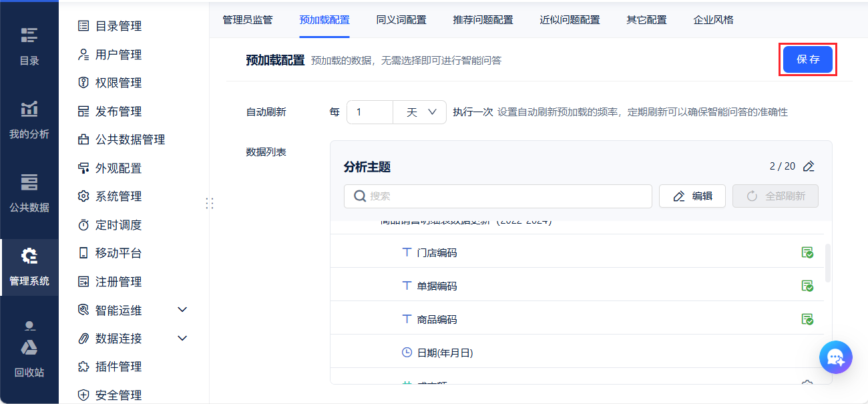Open 用户管理 in the management menu
The height and width of the screenshot is (404, 868).
pos(118,55)
